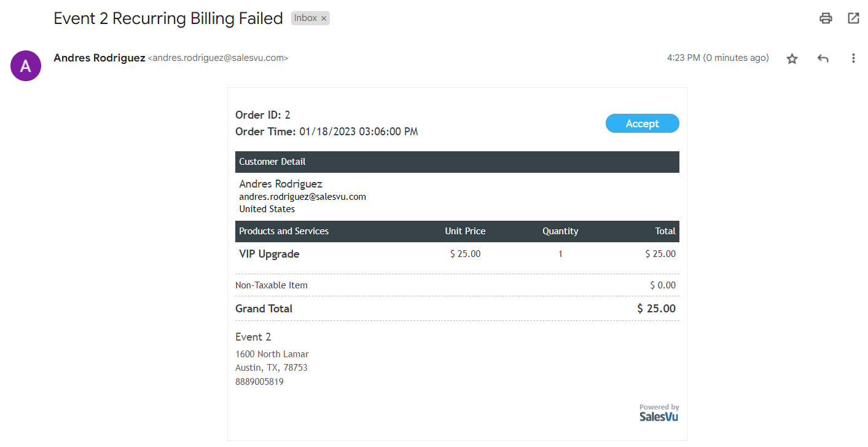Click the VIP Upgrade product name
Image resolution: width=868 pixels, height=447 pixels.
click(x=269, y=254)
